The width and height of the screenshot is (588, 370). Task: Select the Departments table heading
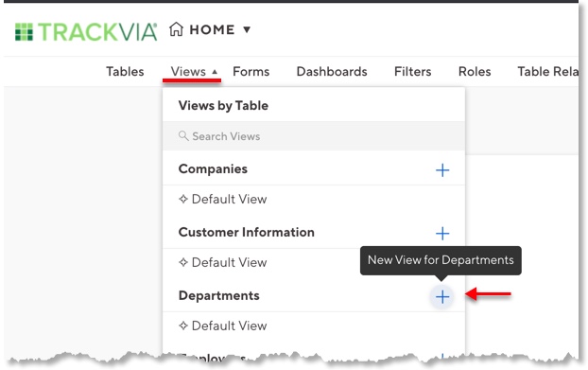pos(219,295)
